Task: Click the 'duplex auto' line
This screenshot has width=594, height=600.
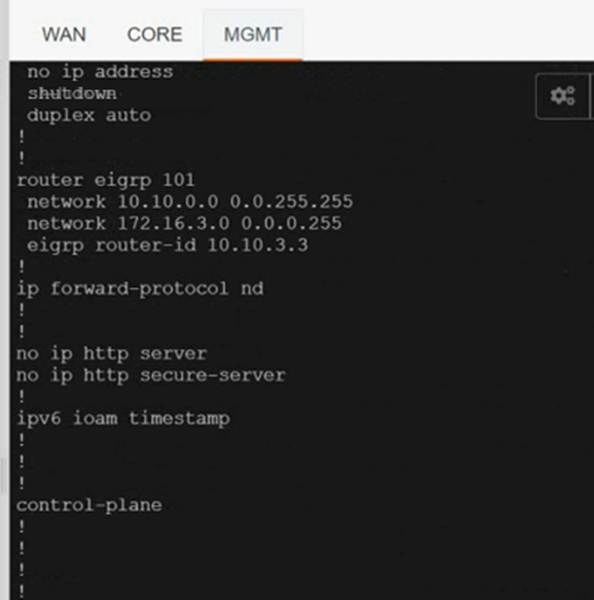Action: pyautogui.click(x=89, y=115)
